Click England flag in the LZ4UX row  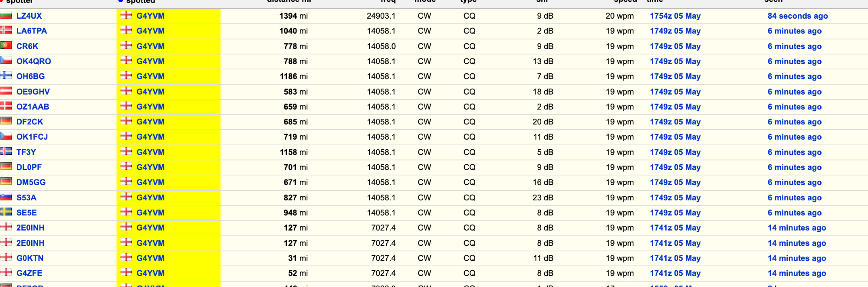pos(126,15)
